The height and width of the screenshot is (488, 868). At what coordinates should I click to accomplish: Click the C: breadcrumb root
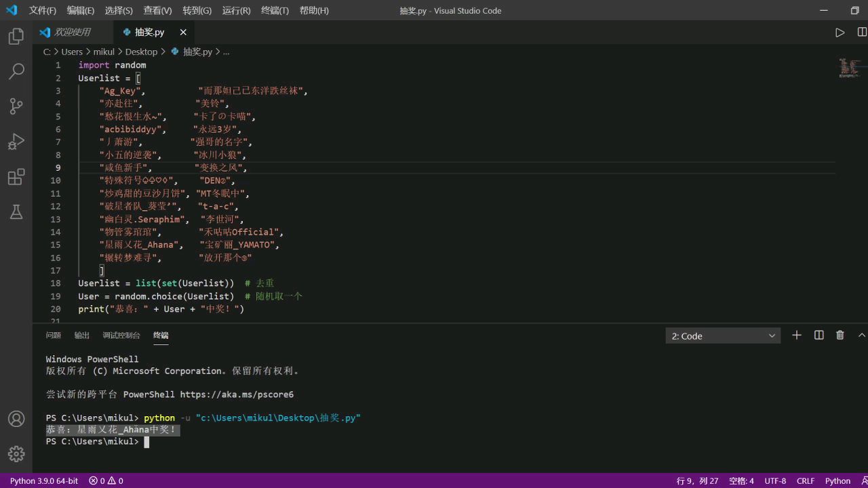click(47, 52)
